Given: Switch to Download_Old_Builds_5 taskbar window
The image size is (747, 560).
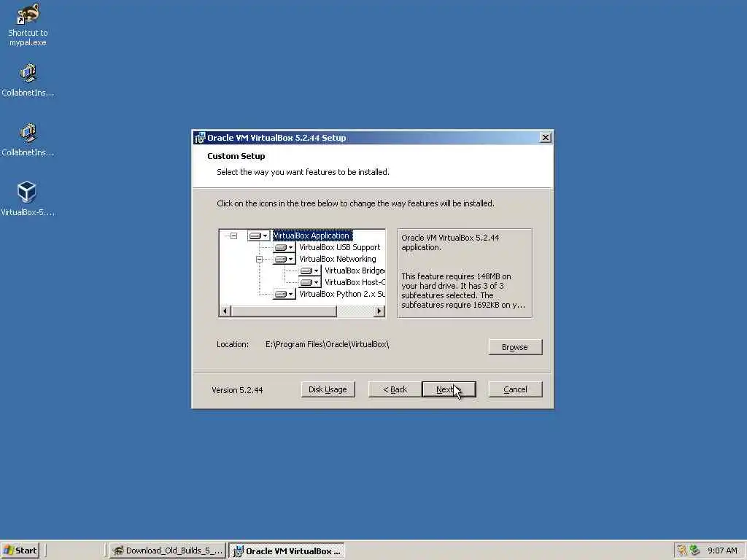Looking at the screenshot, I should 167,551.
